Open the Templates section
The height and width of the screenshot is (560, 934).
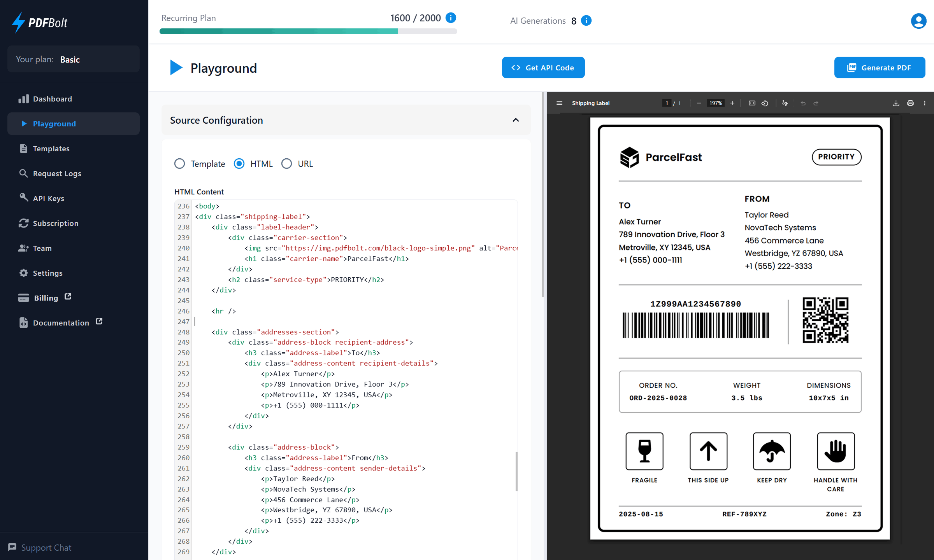click(x=51, y=149)
